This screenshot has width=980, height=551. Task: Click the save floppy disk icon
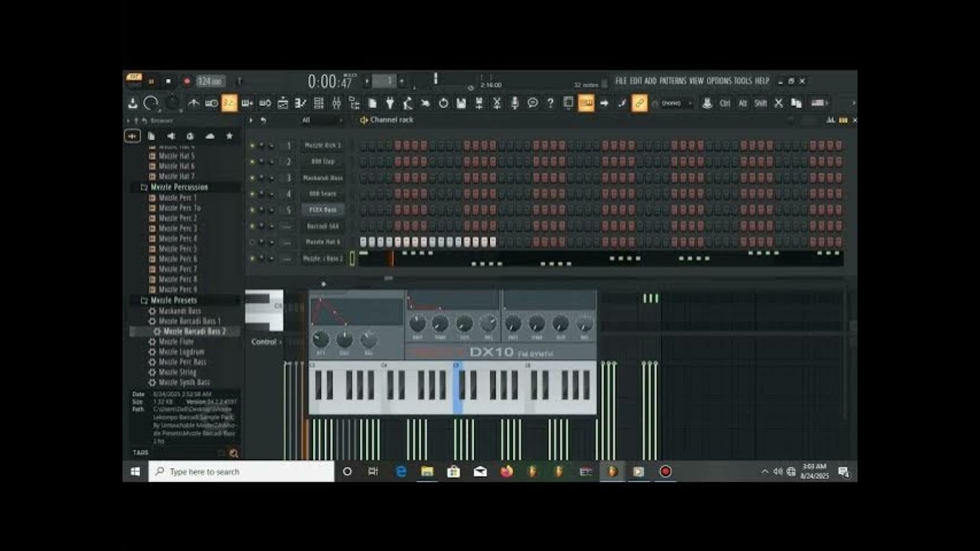pyautogui.click(x=461, y=103)
